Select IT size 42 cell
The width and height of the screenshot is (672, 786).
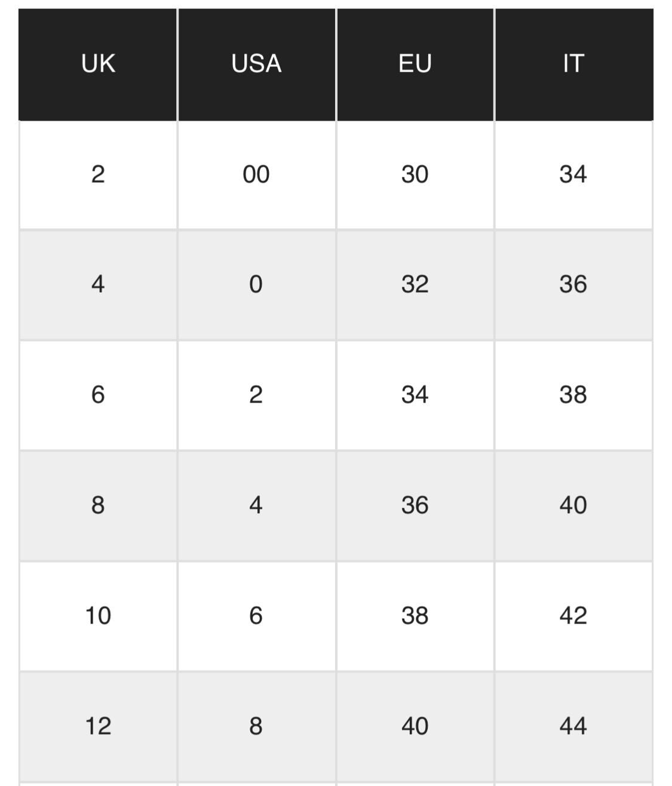click(x=573, y=616)
